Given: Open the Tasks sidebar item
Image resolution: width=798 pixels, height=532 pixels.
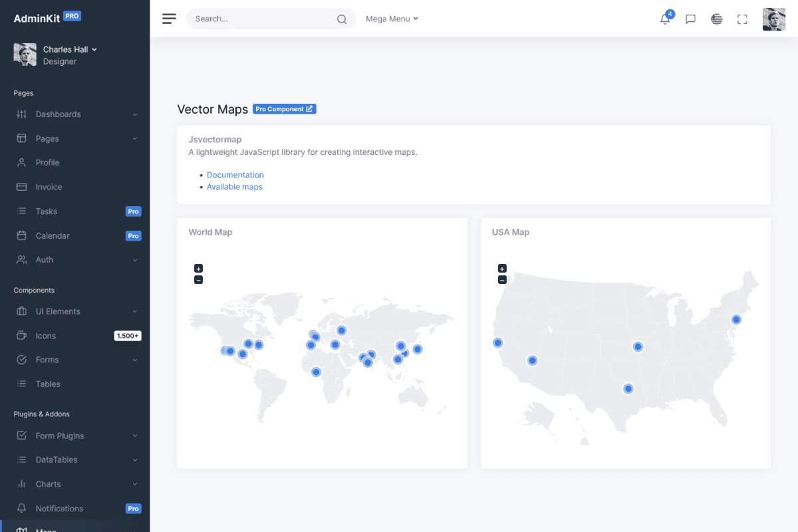Looking at the screenshot, I should tap(74, 211).
